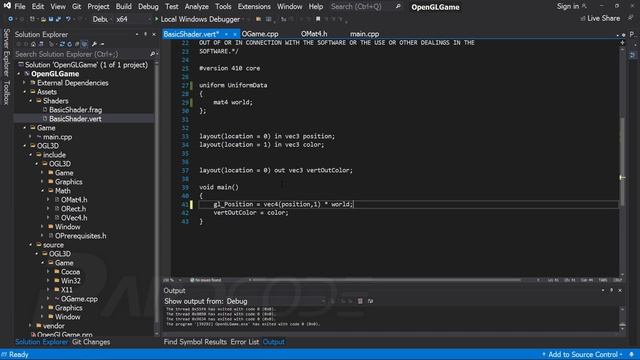This screenshot has width=640, height=360.
Task: Click the green Start debugging arrow
Action: click(156, 19)
